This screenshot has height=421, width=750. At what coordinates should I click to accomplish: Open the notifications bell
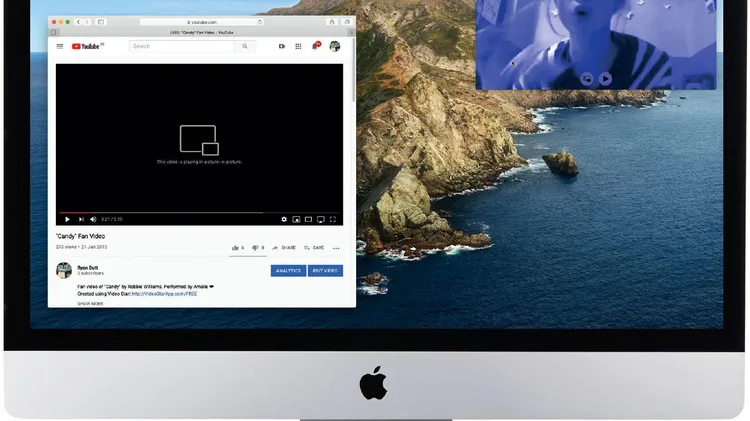tap(315, 46)
